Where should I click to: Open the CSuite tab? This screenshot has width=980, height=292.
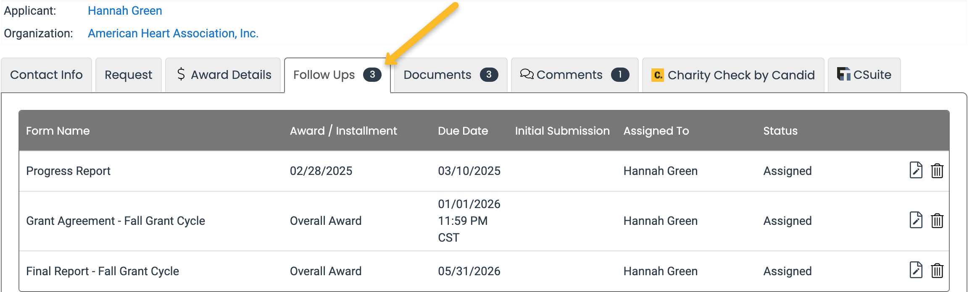click(x=864, y=75)
